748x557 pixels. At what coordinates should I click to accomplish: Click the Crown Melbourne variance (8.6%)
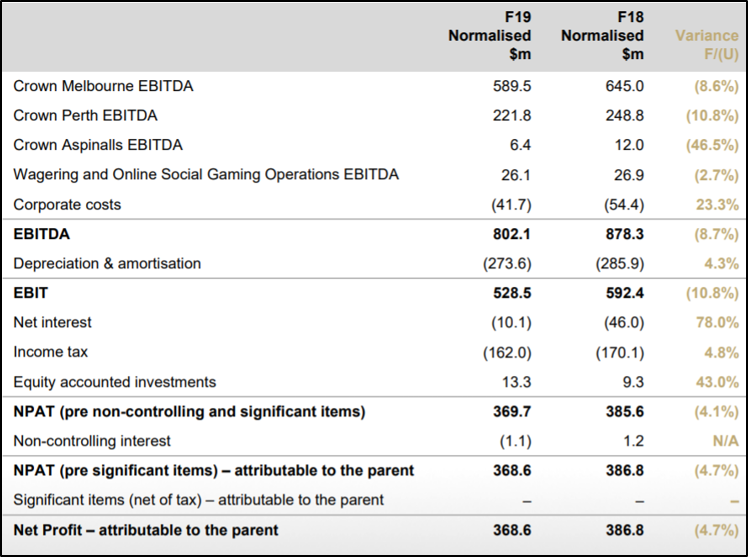(x=716, y=86)
